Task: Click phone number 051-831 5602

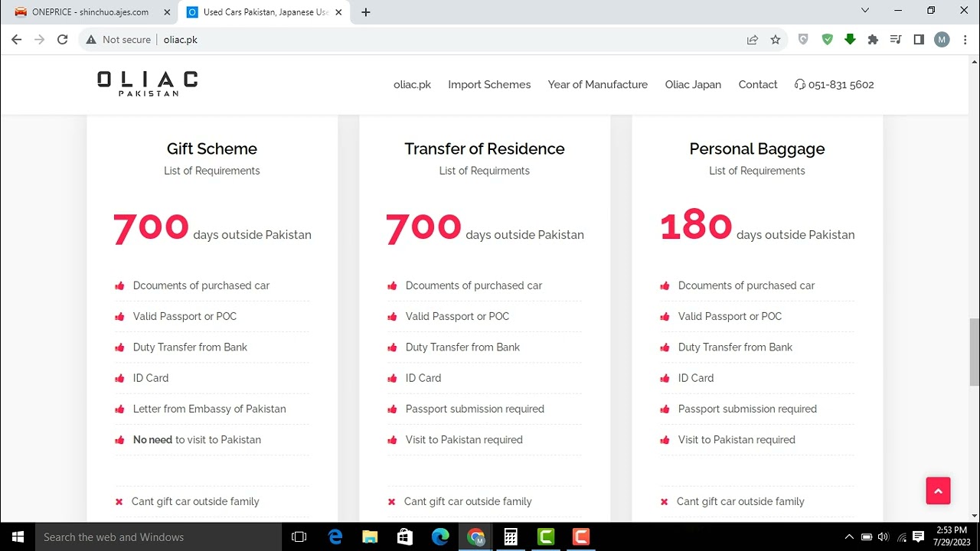Action: [x=835, y=85]
